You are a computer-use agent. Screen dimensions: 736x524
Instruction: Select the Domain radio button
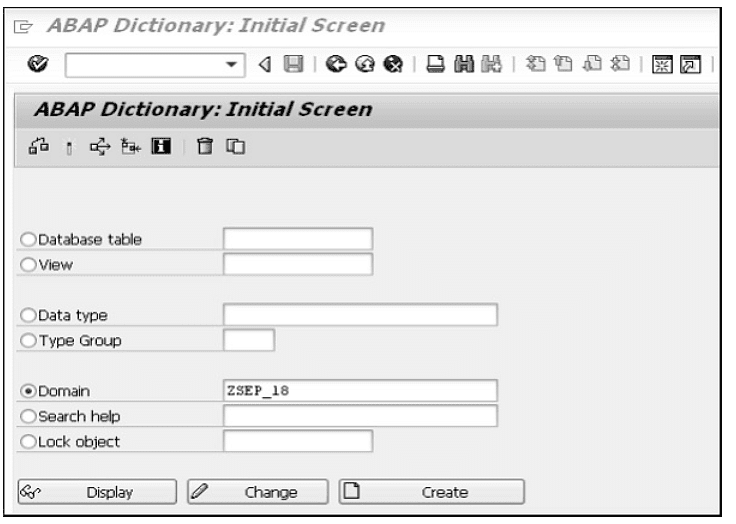tap(28, 391)
